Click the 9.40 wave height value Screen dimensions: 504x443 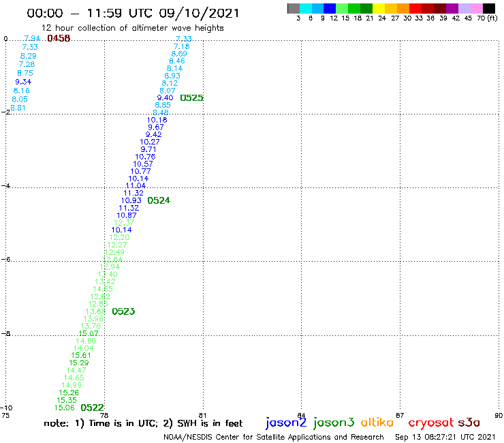click(x=166, y=98)
